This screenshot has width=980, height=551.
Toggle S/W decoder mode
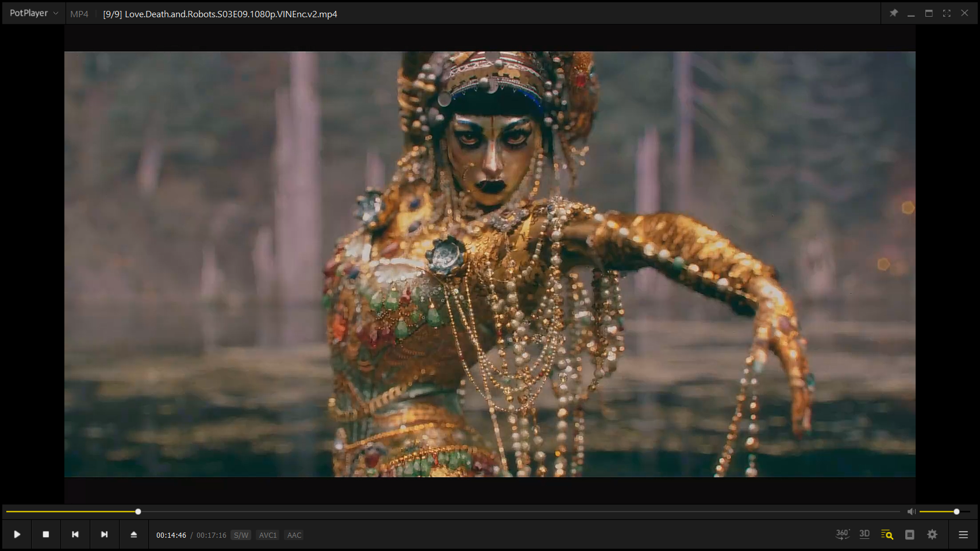241,535
